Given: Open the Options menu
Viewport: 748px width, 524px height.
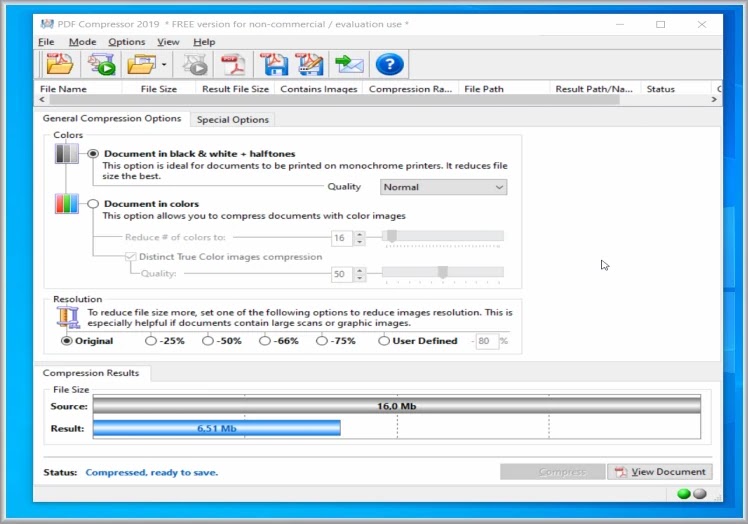Looking at the screenshot, I should tap(126, 42).
